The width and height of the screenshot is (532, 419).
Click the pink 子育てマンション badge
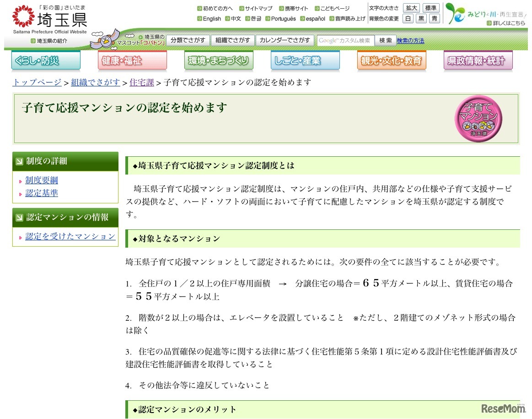478,118
